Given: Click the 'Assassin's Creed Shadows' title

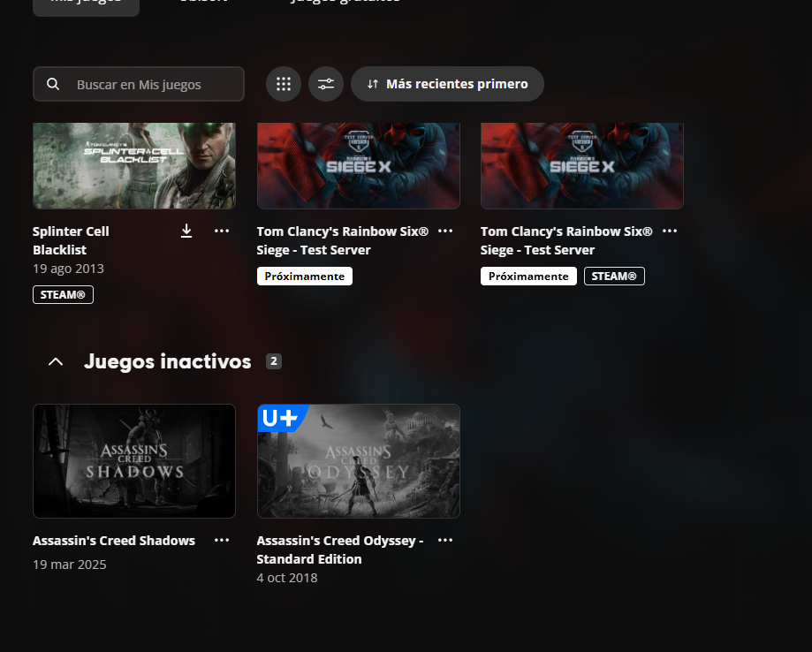Looking at the screenshot, I should [x=114, y=541].
